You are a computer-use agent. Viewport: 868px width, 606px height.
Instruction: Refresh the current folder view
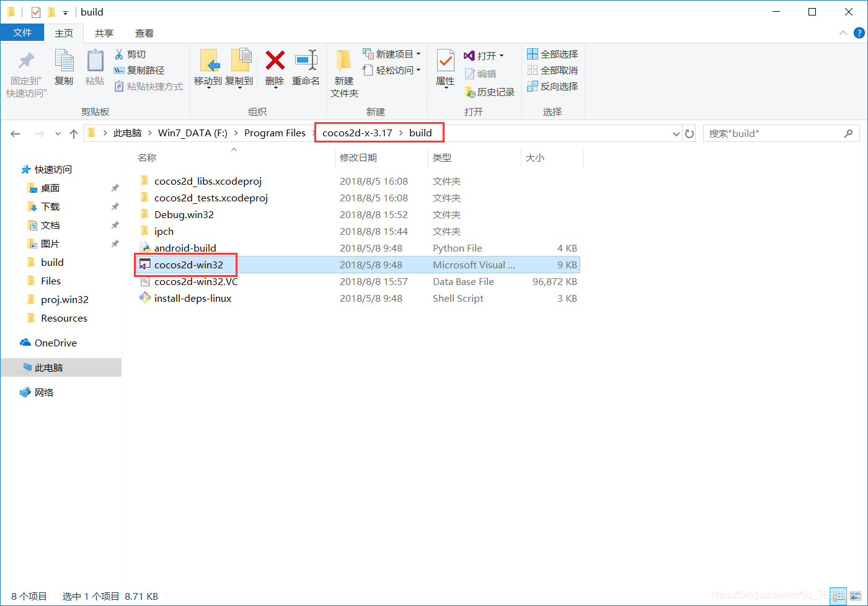click(689, 133)
